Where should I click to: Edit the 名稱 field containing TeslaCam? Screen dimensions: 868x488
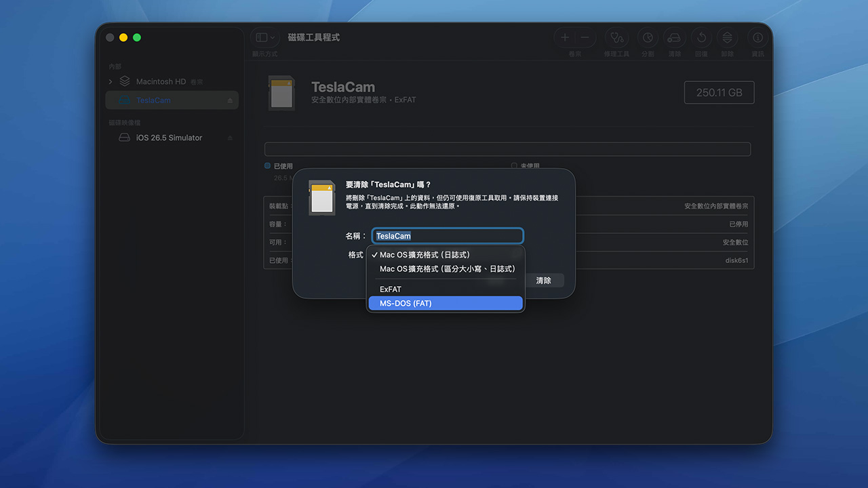[448, 236]
